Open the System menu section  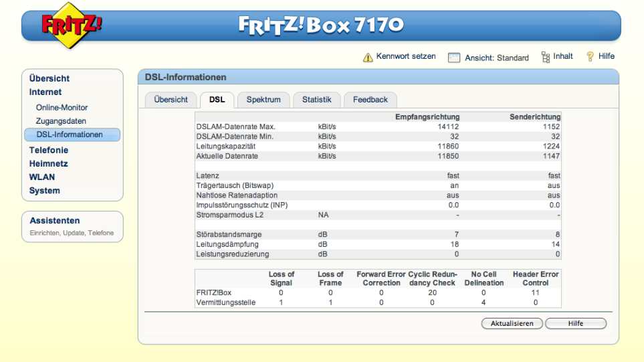[x=44, y=191]
